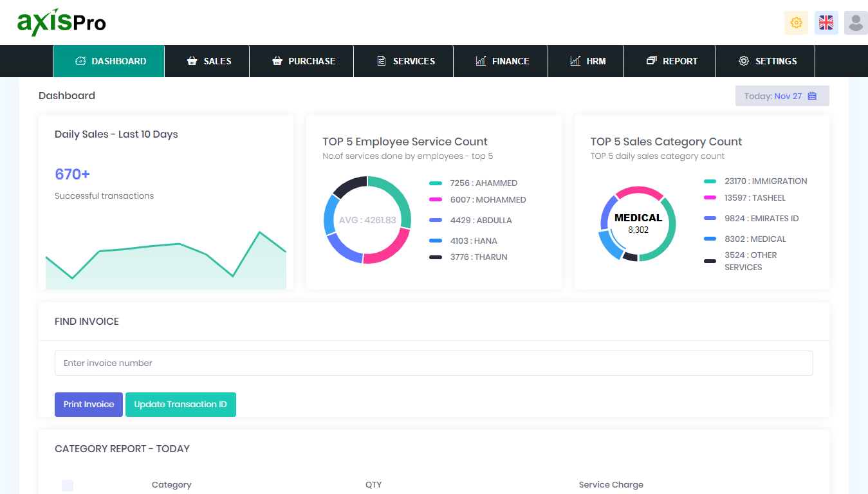Toggle the category report header checkbox
The image size is (868, 494).
[68, 486]
